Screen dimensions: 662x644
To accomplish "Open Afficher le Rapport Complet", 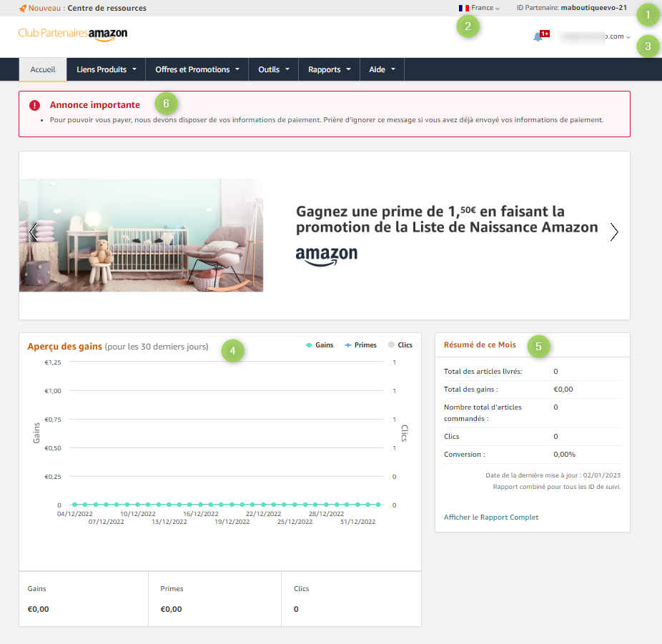I will tap(491, 517).
